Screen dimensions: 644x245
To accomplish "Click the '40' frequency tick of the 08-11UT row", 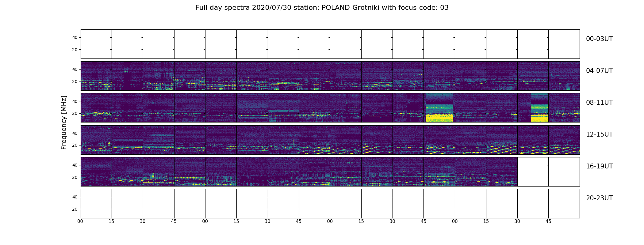I will [x=75, y=101].
